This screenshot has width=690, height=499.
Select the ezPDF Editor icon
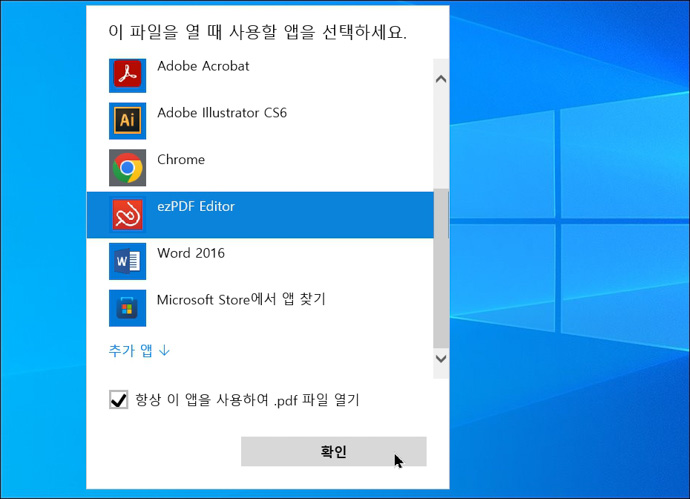(127, 214)
